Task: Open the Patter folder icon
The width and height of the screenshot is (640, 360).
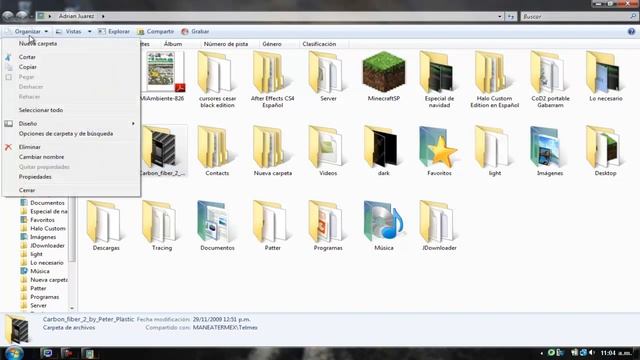Action: (272, 222)
